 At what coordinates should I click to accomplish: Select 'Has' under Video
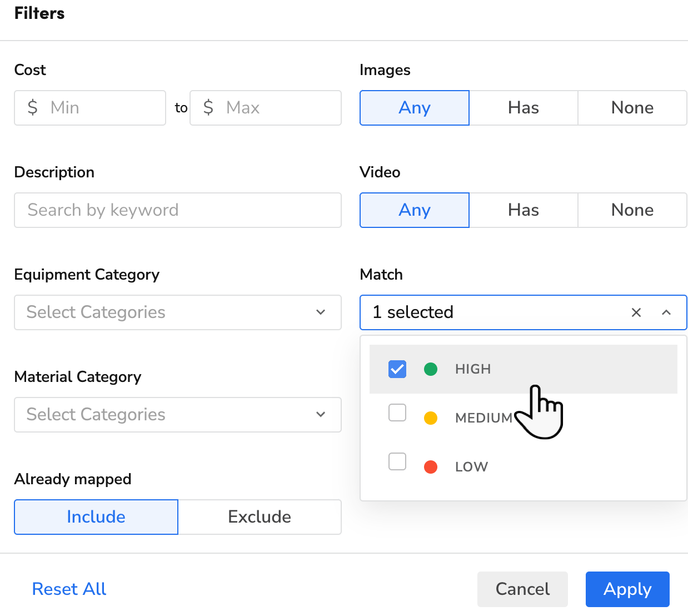click(x=524, y=210)
